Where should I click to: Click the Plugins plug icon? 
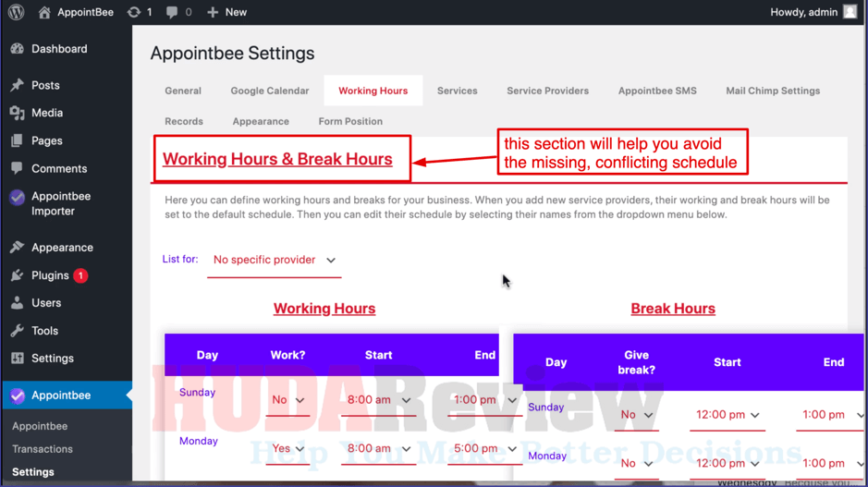(x=18, y=275)
